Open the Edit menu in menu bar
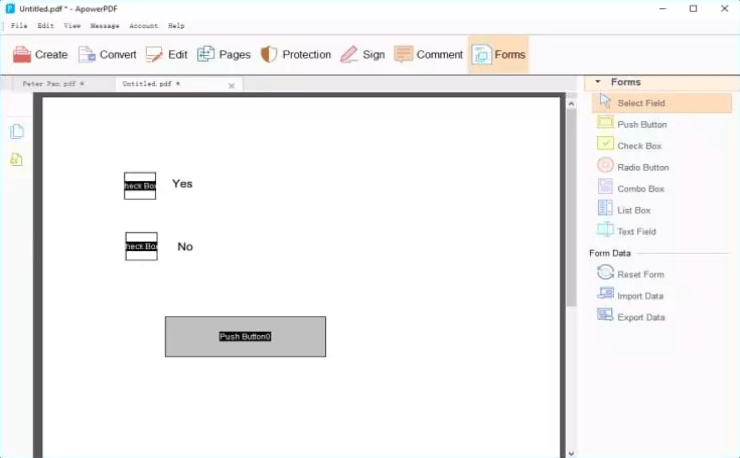 [46, 26]
